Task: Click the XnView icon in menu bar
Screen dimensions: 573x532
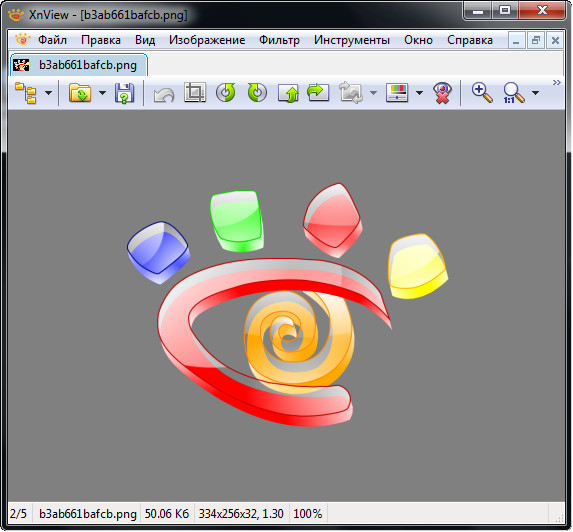Action: (x=22, y=39)
